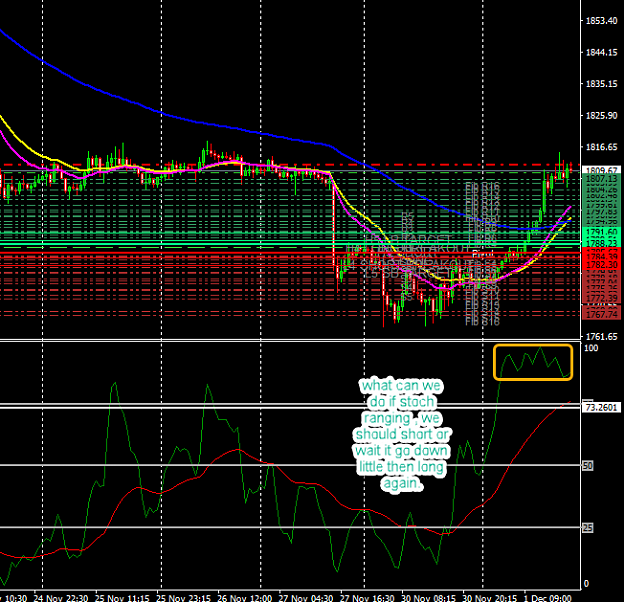The width and height of the screenshot is (625, 602).
Task: Click the 26 Nov 12:00 time label
Action: pos(245,598)
